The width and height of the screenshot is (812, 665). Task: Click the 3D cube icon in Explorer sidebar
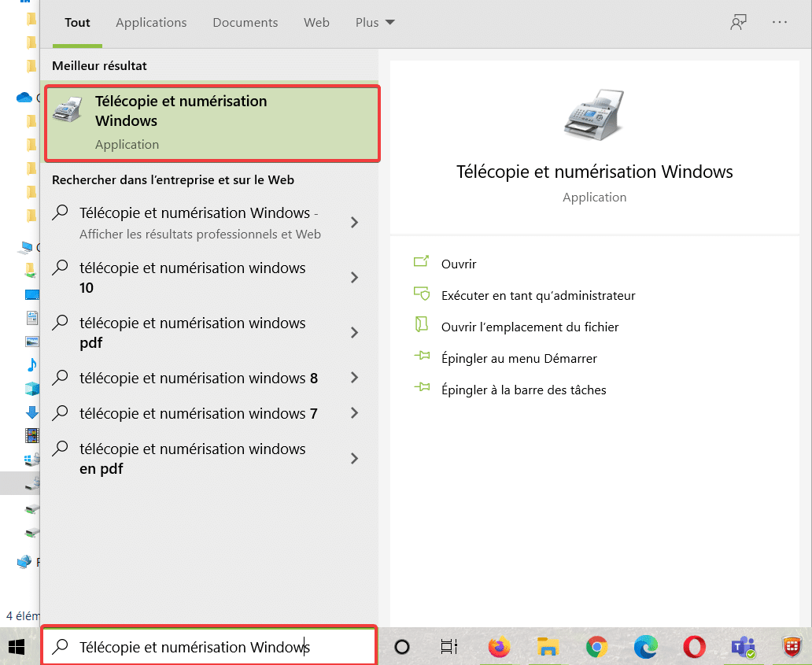(31, 389)
